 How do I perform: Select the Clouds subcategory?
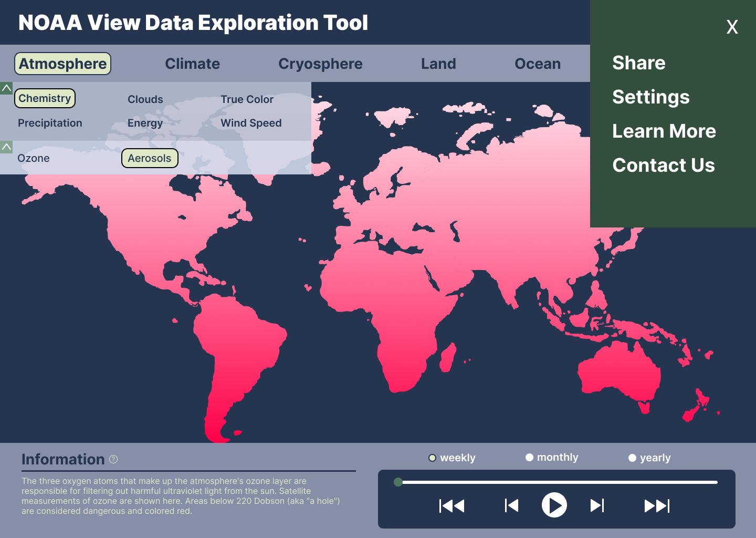(145, 99)
